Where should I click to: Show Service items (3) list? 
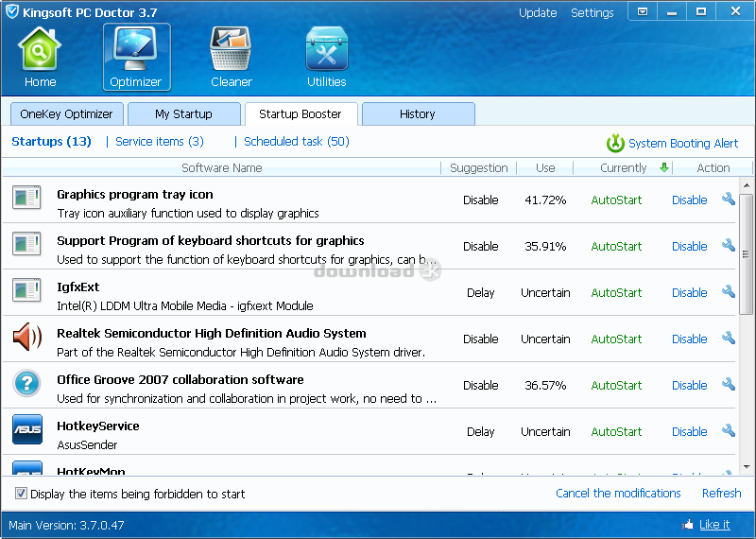pos(160,142)
